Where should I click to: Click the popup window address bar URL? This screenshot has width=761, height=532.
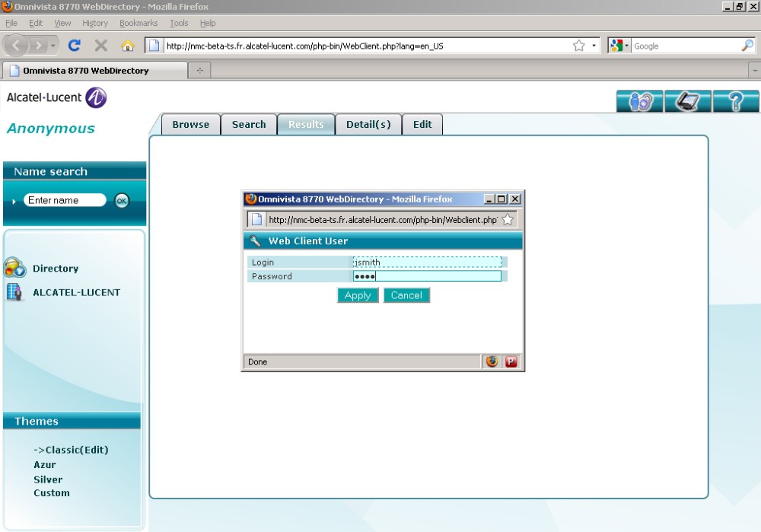pyautogui.click(x=383, y=220)
